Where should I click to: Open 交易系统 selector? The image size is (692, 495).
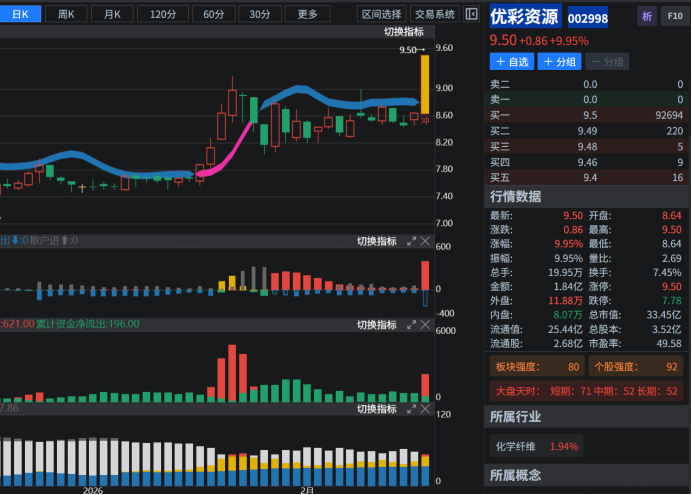(x=435, y=14)
